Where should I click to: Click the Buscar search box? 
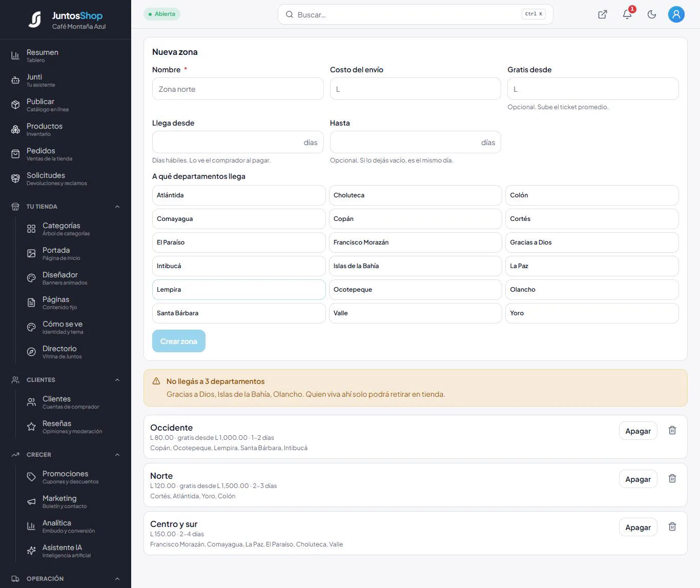coord(415,14)
